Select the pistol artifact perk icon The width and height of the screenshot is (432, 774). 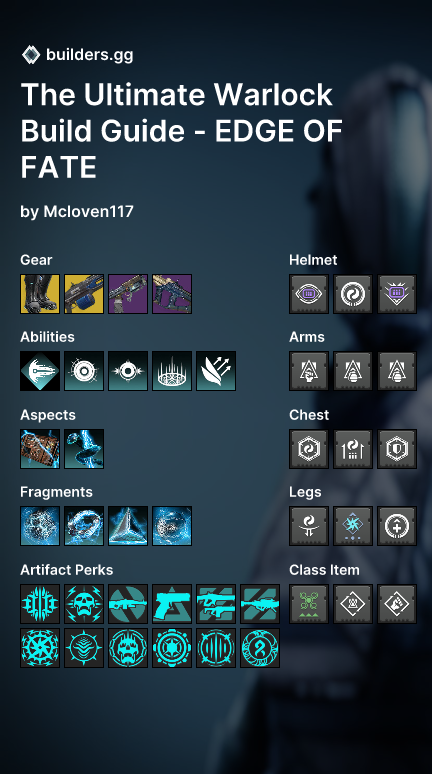point(172,604)
